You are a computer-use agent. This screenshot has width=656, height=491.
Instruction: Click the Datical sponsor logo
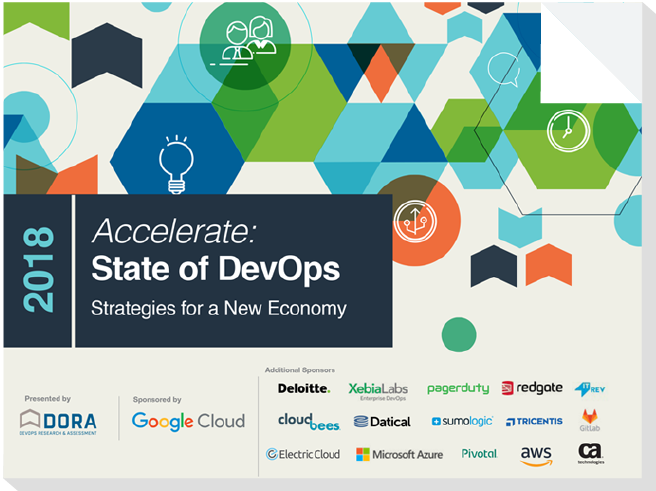point(382,422)
